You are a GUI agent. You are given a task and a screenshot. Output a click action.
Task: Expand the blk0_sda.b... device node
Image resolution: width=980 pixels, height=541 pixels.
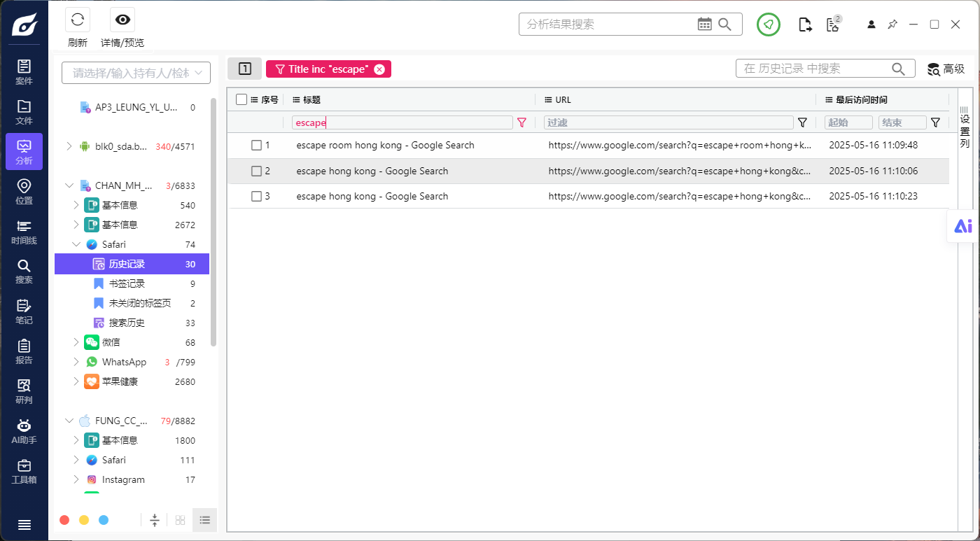(x=69, y=146)
